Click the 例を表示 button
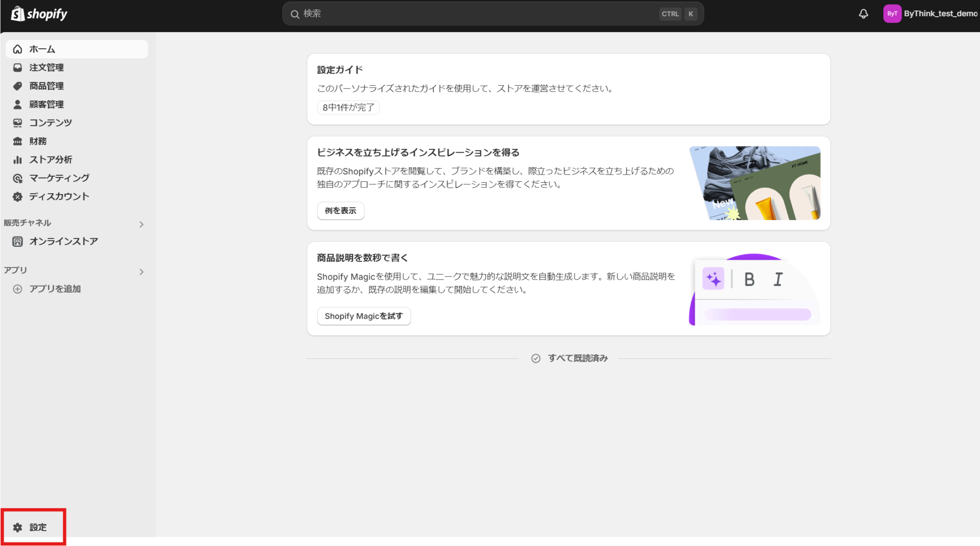Image resolution: width=980 pixels, height=546 pixels. click(340, 211)
